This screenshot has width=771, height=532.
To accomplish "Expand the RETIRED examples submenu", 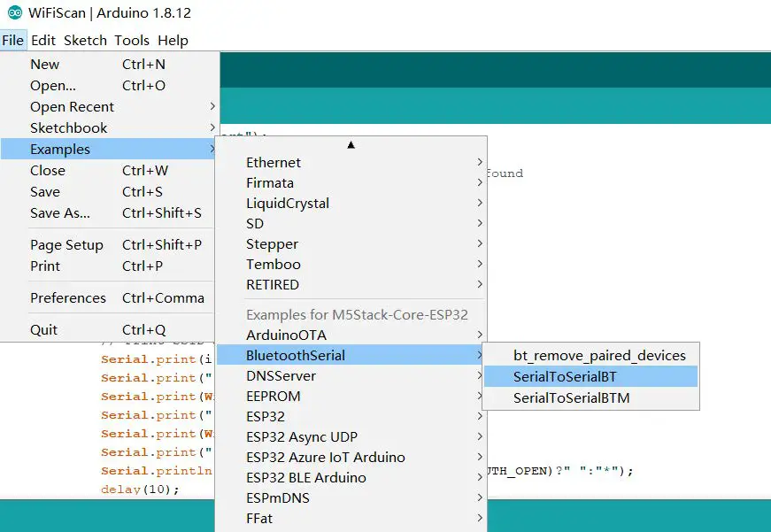I will [351, 285].
